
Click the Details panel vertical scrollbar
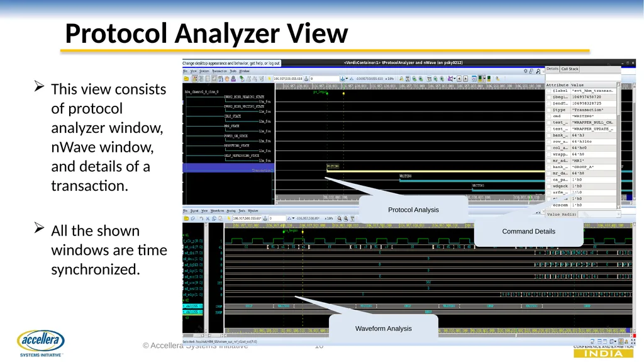click(x=618, y=144)
